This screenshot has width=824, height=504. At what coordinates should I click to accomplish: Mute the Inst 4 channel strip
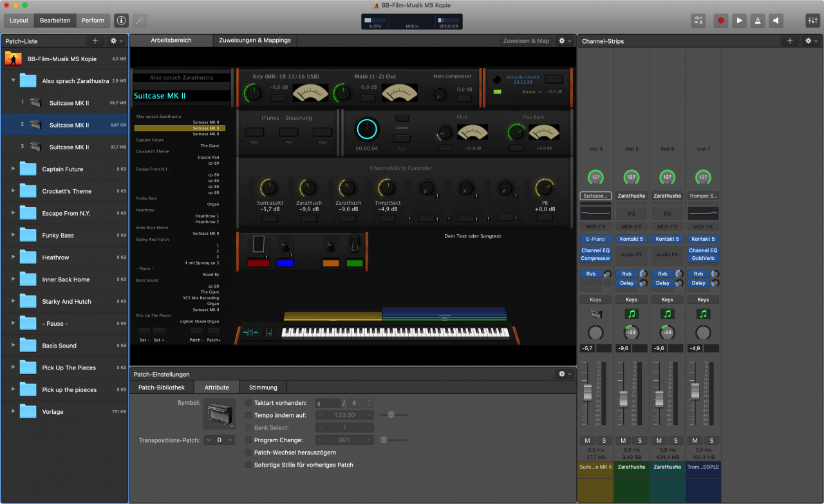tap(587, 440)
